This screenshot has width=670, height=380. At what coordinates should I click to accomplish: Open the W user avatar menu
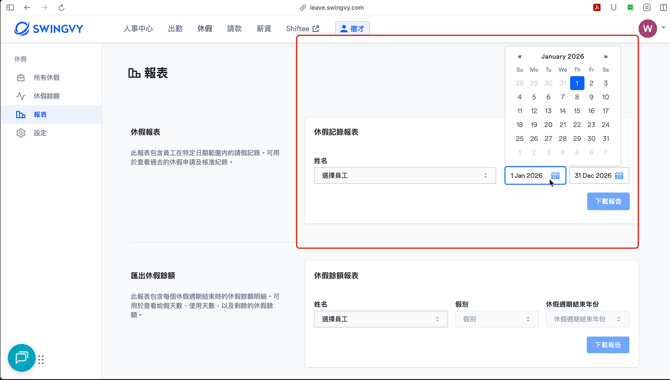coord(648,29)
